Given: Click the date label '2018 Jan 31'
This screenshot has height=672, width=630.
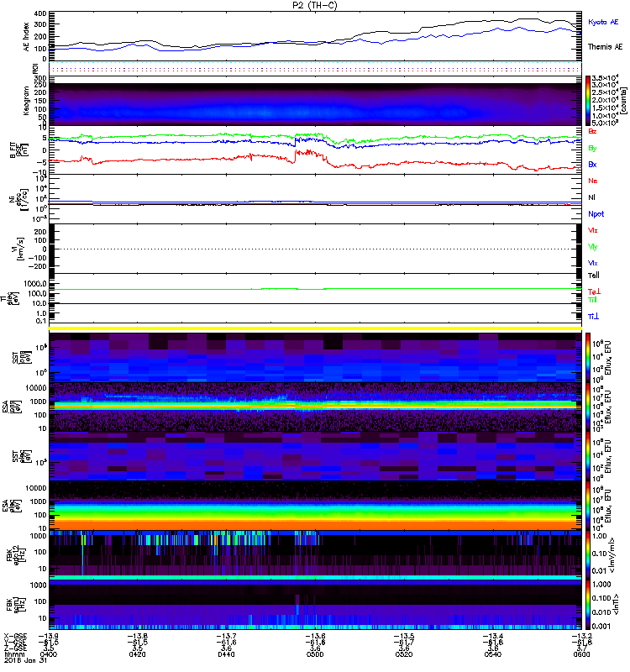Looking at the screenshot, I should (25, 660).
